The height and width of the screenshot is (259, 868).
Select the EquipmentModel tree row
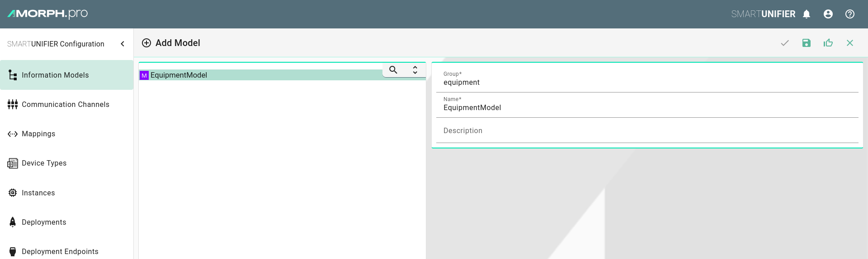click(x=282, y=75)
